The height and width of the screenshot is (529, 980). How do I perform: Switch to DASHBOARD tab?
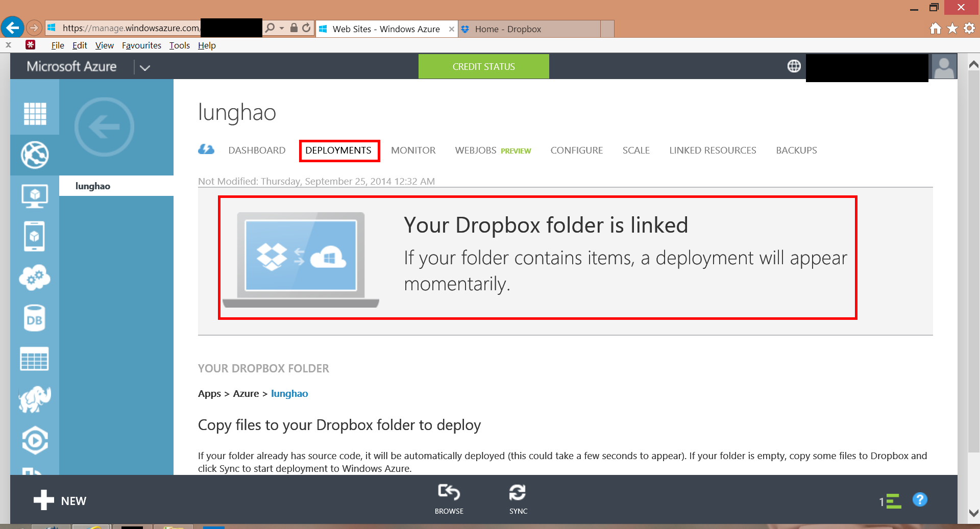257,150
